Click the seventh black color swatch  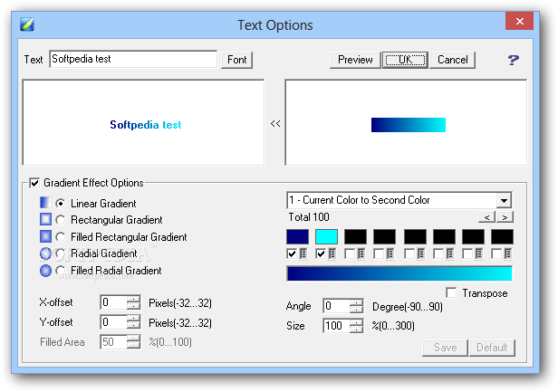(x=473, y=236)
